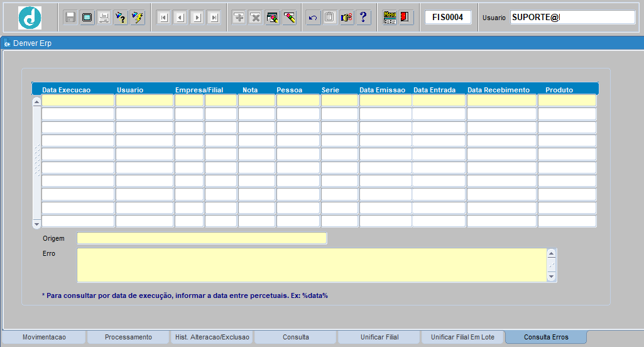Click the delete record X icon

pos(256,18)
